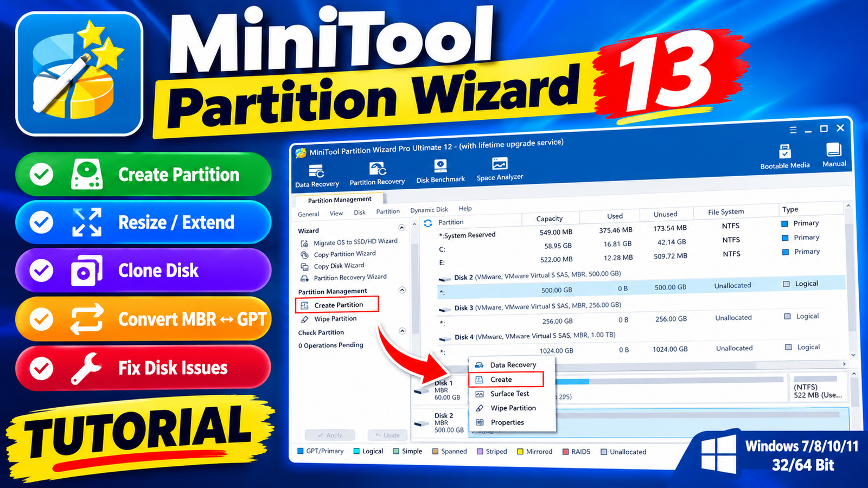This screenshot has height=488, width=868.
Task: Open the View menu
Action: pyautogui.click(x=336, y=213)
